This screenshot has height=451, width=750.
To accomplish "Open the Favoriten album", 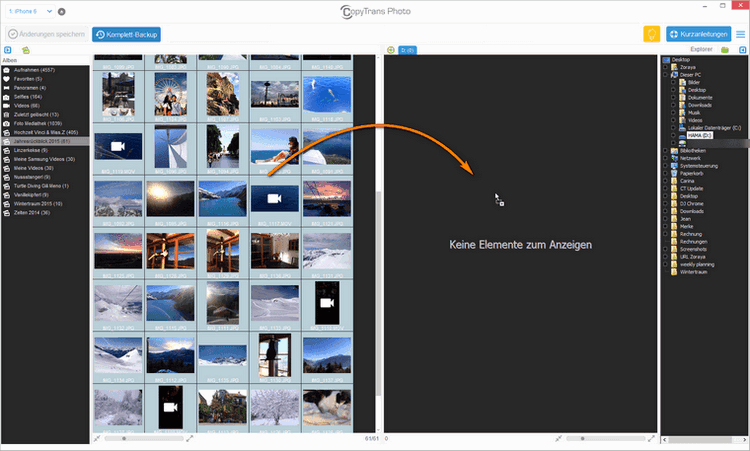I will pyautogui.click(x=45, y=79).
